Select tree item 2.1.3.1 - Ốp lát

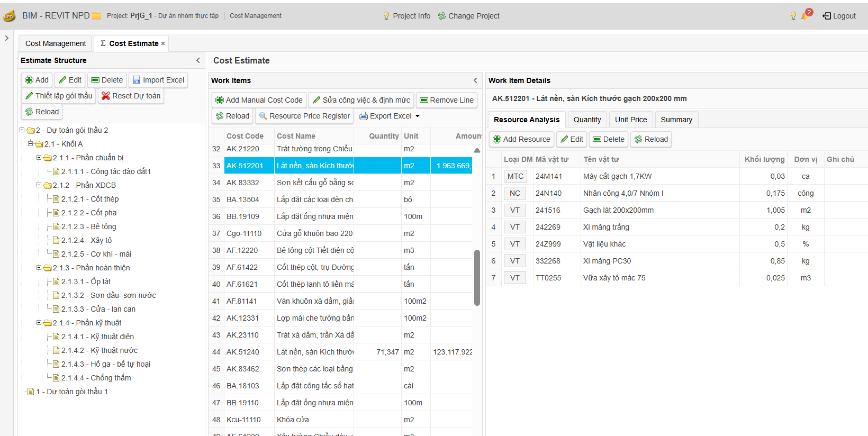click(x=86, y=281)
